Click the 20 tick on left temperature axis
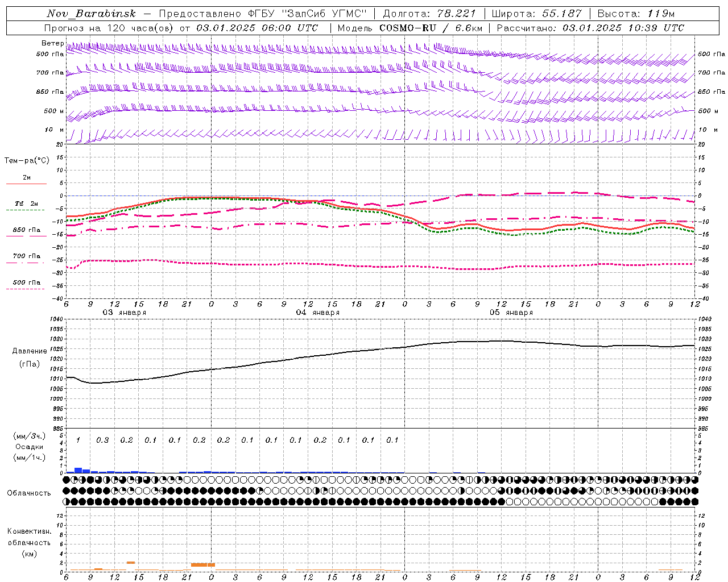Screen dimensions: 728x582 point(61,144)
